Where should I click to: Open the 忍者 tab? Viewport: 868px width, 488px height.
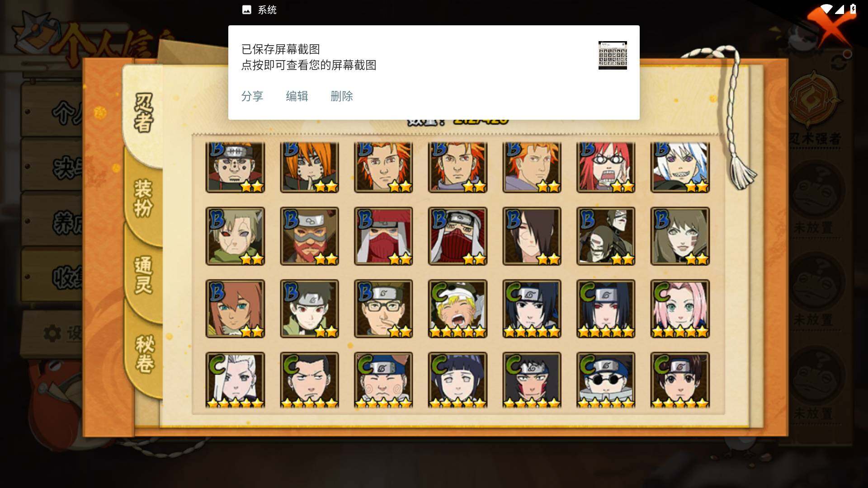point(143,113)
